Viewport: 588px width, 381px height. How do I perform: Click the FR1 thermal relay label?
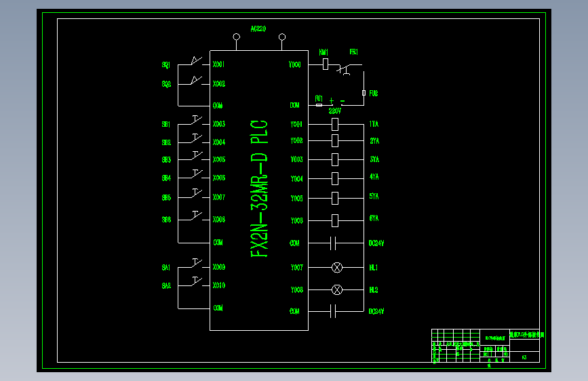353,52
